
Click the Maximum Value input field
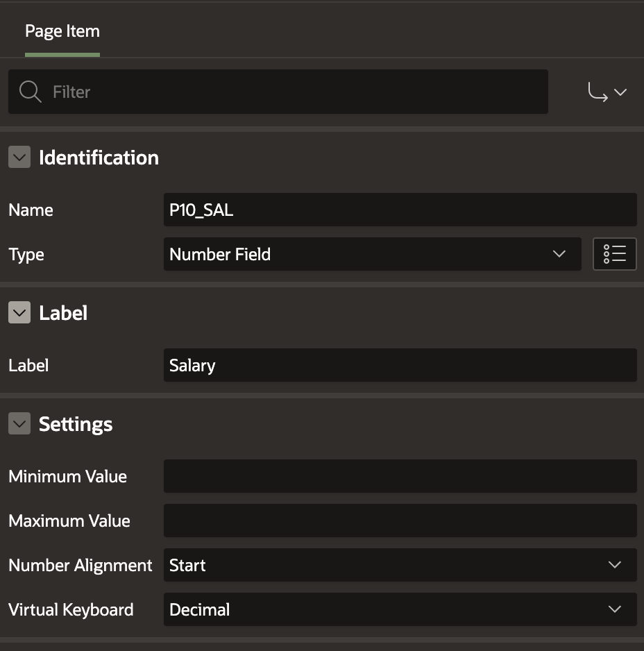[400, 521]
